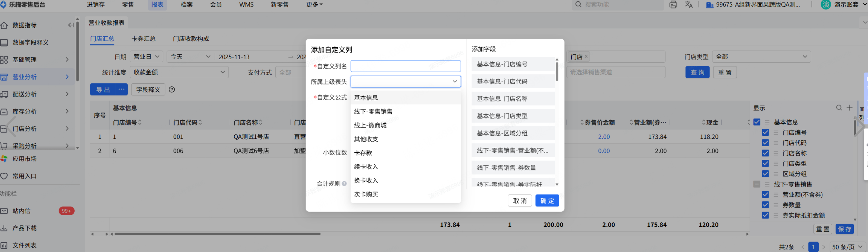868x252 pixels.
Task: Click the 保存 button in 显示 panel
Action: (x=845, y=229)
